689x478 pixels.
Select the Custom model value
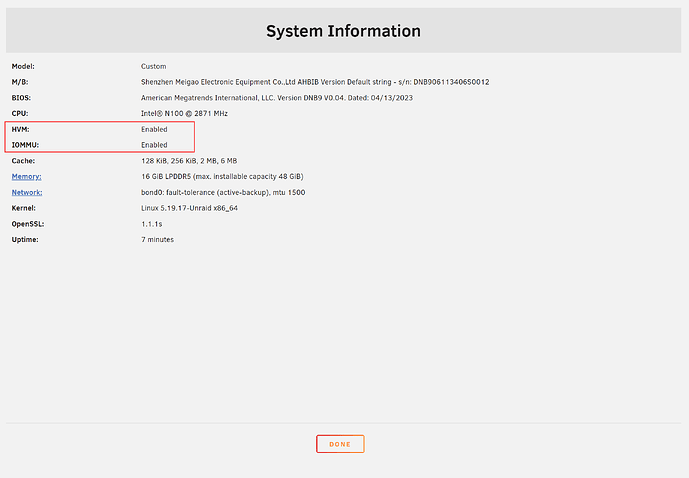pyautogui.click(x=154, y=66)
